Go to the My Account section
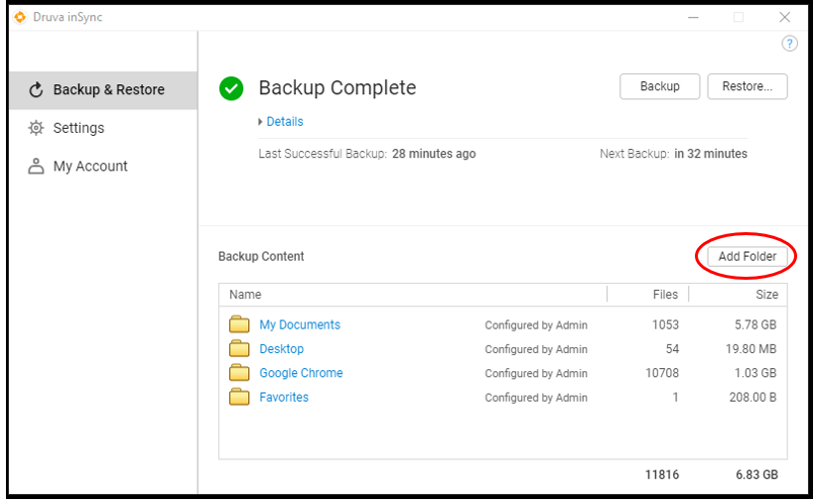Screen dimensions: 816x504 pos(90,167)
